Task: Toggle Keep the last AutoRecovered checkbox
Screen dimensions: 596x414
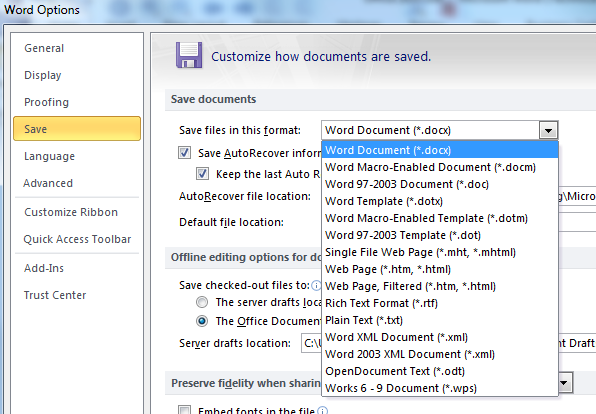Action: pyautogui.click(x=202, y=174)
